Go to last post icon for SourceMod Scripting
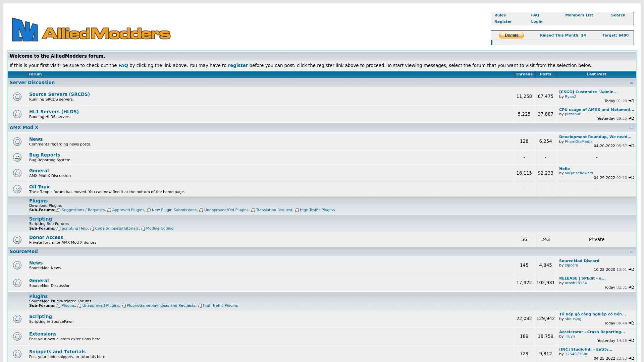Viewport: 644px width, 362px height. coord(631,323)
